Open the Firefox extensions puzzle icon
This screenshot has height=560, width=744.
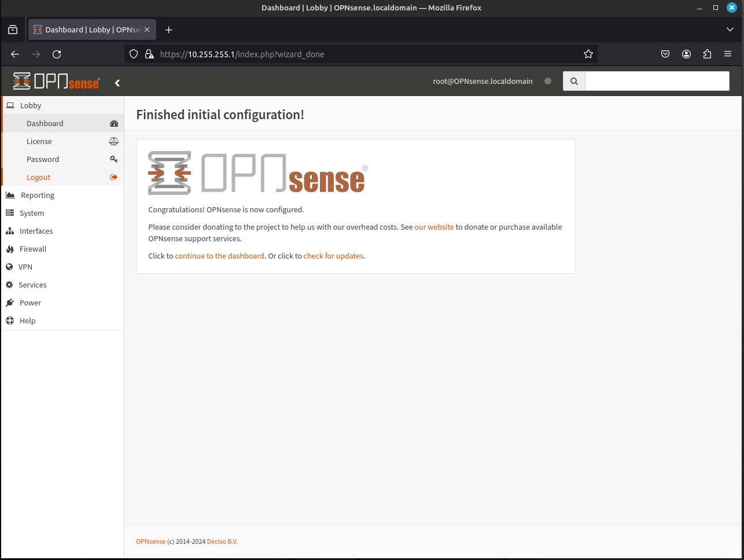tap(707, 54)
